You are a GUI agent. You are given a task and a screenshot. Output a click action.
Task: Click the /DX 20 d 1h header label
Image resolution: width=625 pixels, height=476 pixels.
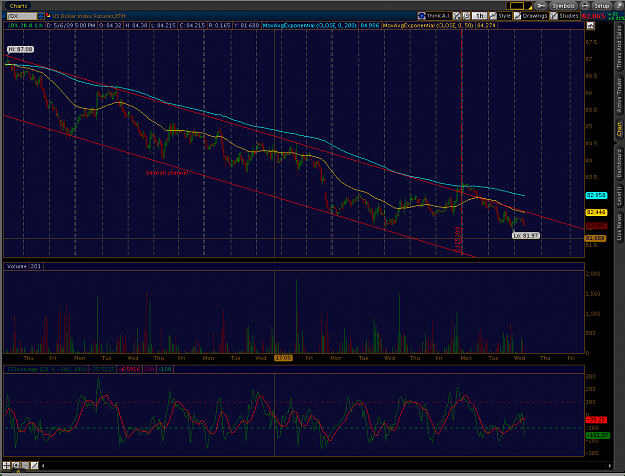click(26, 26)
